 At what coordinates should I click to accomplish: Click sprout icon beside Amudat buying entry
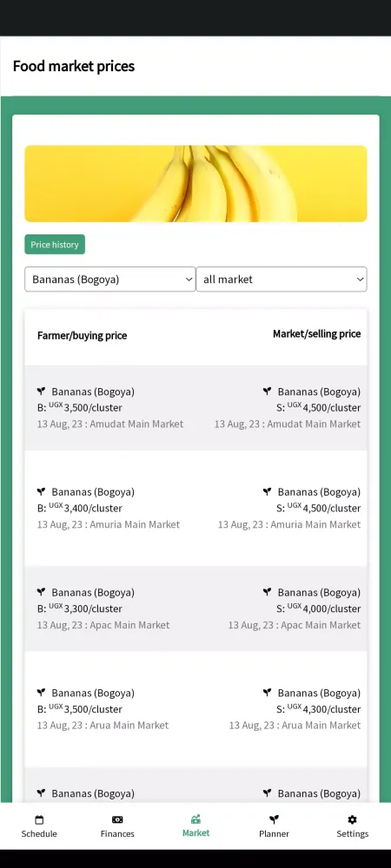[x=41, y=391]
